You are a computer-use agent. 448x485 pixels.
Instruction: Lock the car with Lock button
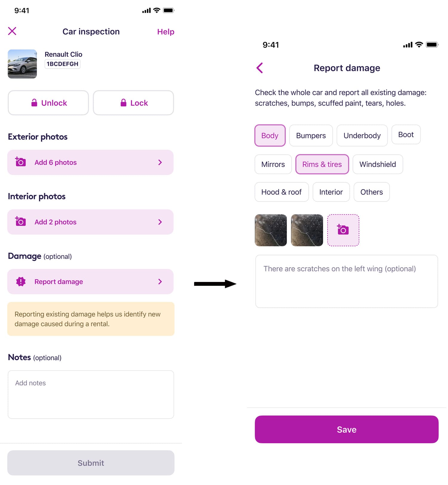(134, 103)
